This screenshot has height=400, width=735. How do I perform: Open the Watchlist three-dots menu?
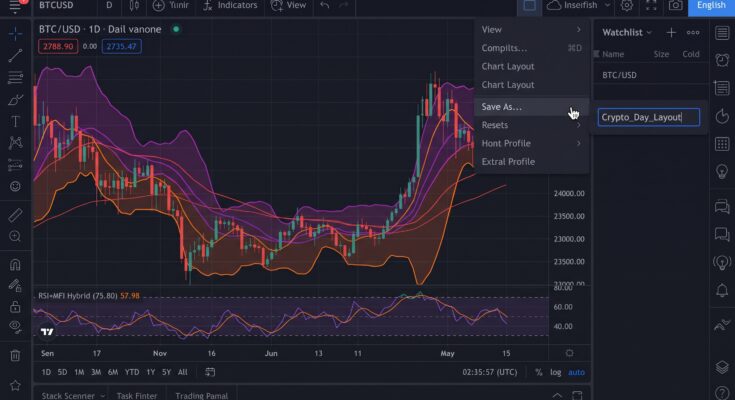(693, 32)
